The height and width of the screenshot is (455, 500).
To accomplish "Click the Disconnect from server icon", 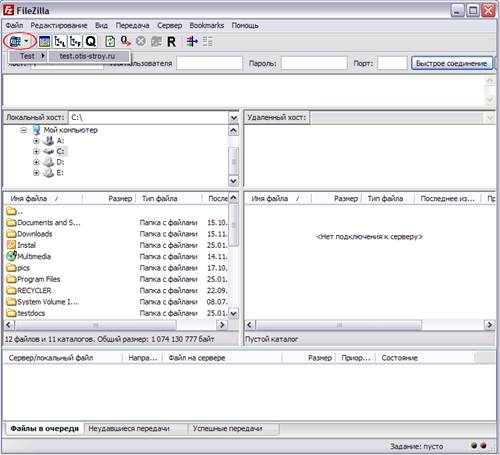I will tap(156, 42).
